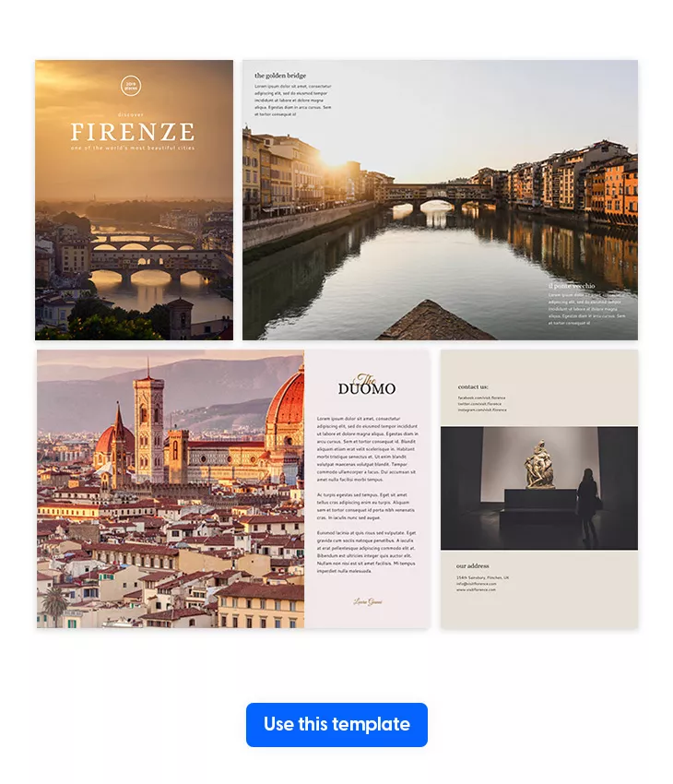Select 'The DUOMO' heading

(x=367, y=385)
